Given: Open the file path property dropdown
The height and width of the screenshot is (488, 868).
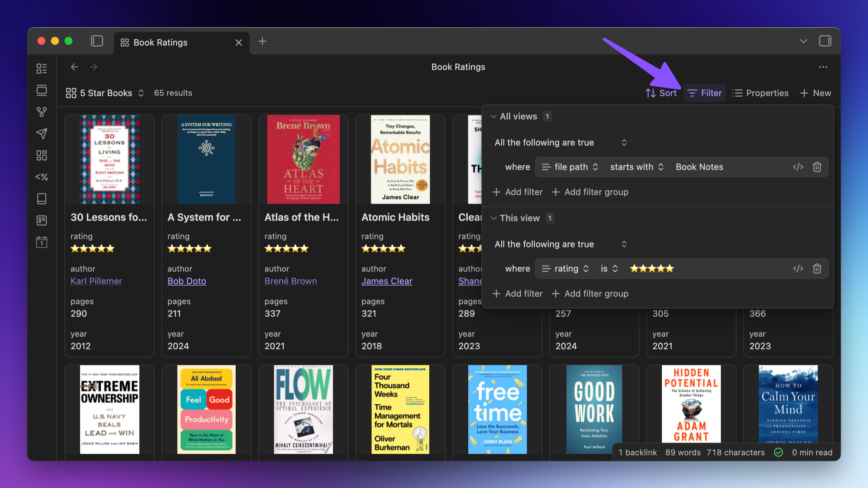Looking at the screenshot, I should (x=570, y=167).
